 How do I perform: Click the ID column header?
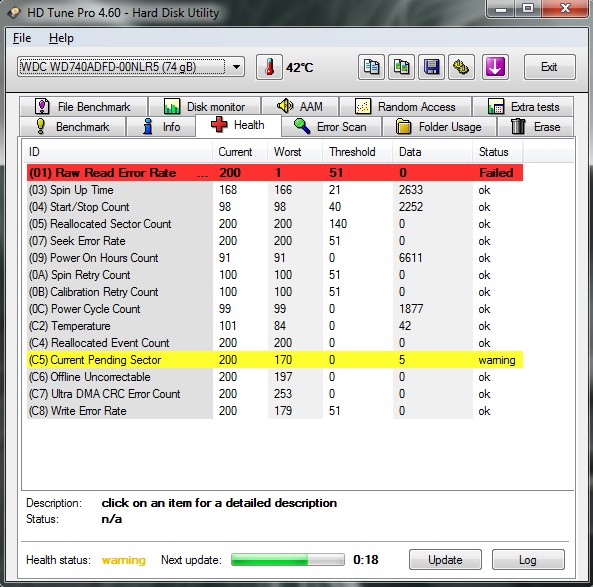tap(118, 152)
